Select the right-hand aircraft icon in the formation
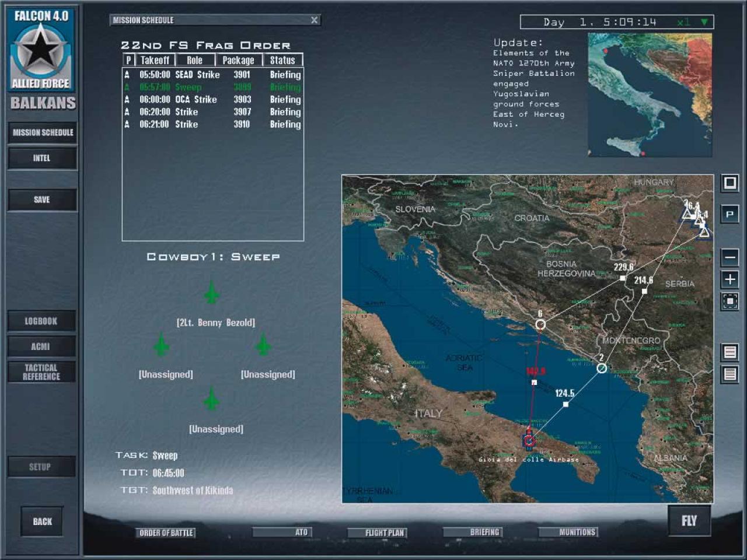747x560 pixels. click(263, 344)
